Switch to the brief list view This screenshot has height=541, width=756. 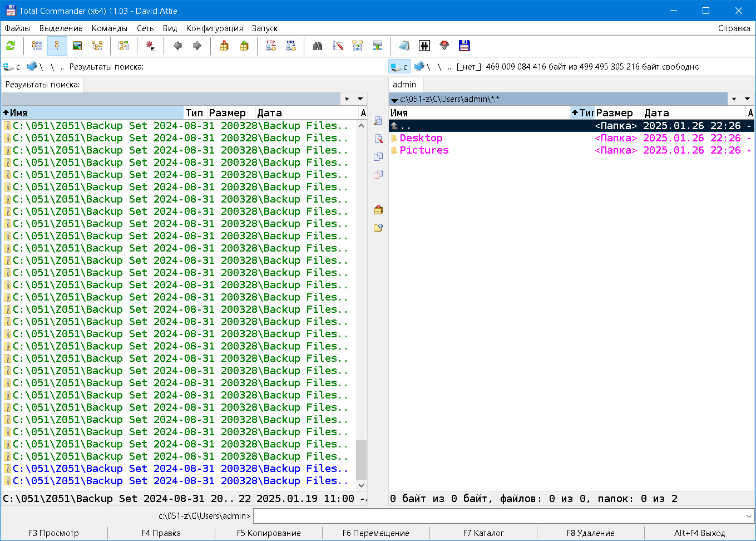click(x=37, y=46)
